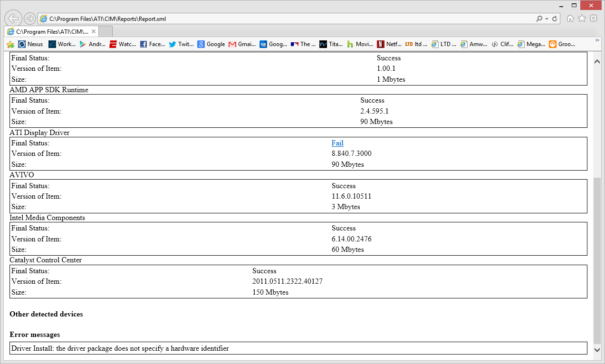The image size is (605, 364).
Task: Click the address bar showing Report.xml path
Action: coord(287,19)
